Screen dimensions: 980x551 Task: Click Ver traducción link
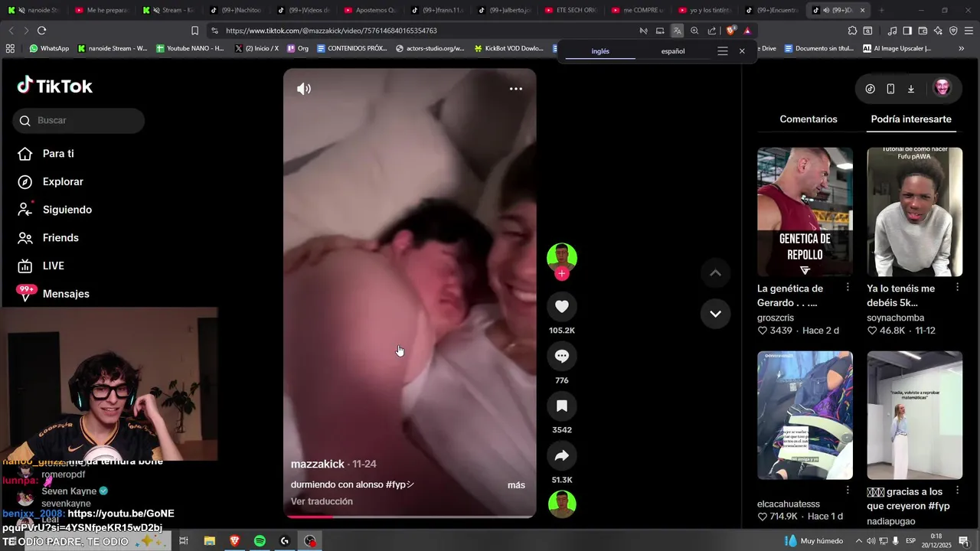[x=322, y=501]
